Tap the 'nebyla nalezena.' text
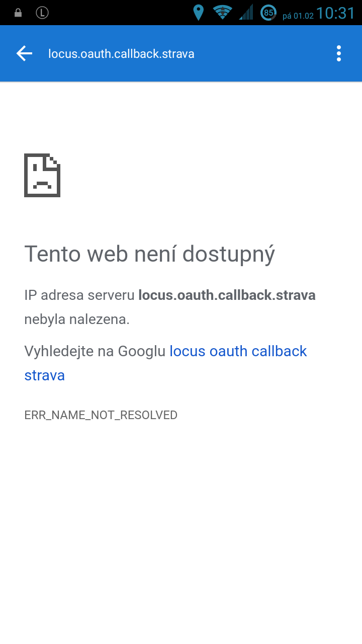Viewport: 362px width, 644px height. [77, 319]
